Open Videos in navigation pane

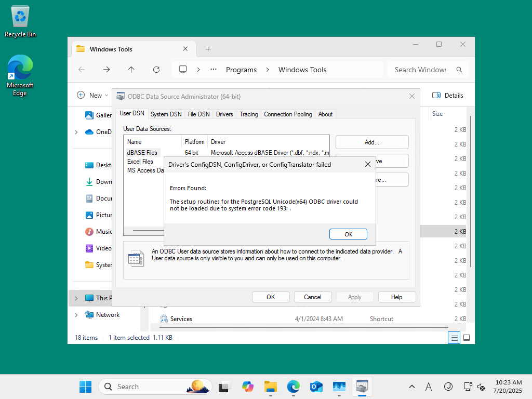98,248
